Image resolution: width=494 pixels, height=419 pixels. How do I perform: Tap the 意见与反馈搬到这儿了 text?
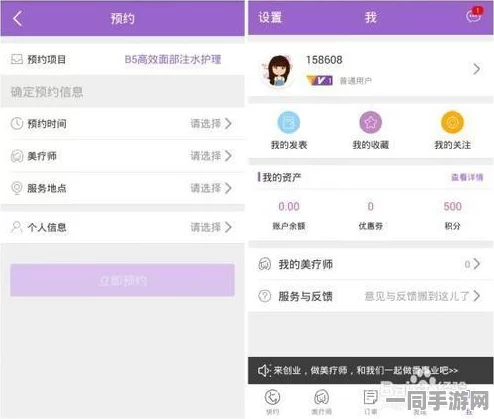pos(417,296)
